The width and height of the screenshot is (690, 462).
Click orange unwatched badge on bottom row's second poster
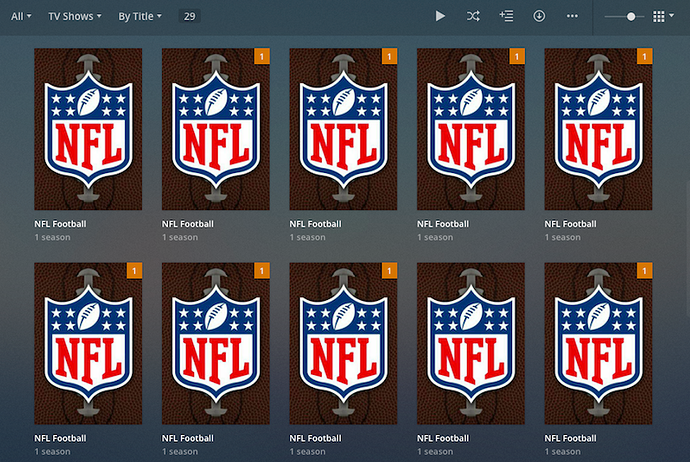[262, 271]
